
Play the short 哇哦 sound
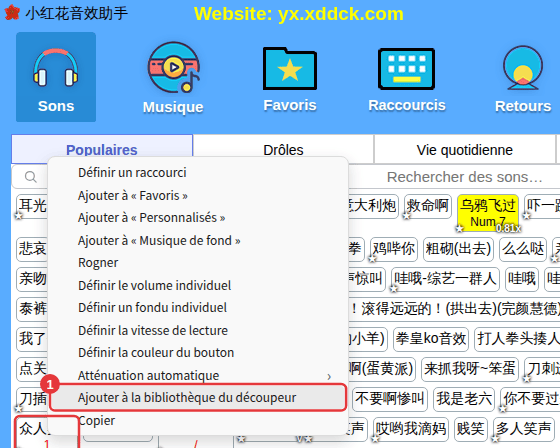pyautogui.click(x=522, y=279)
